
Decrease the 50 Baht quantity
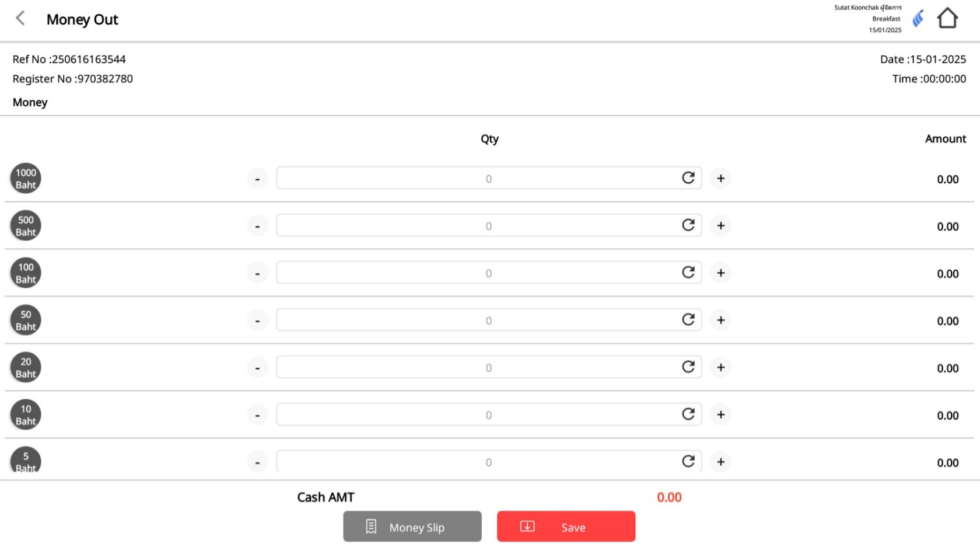(257, 320)
